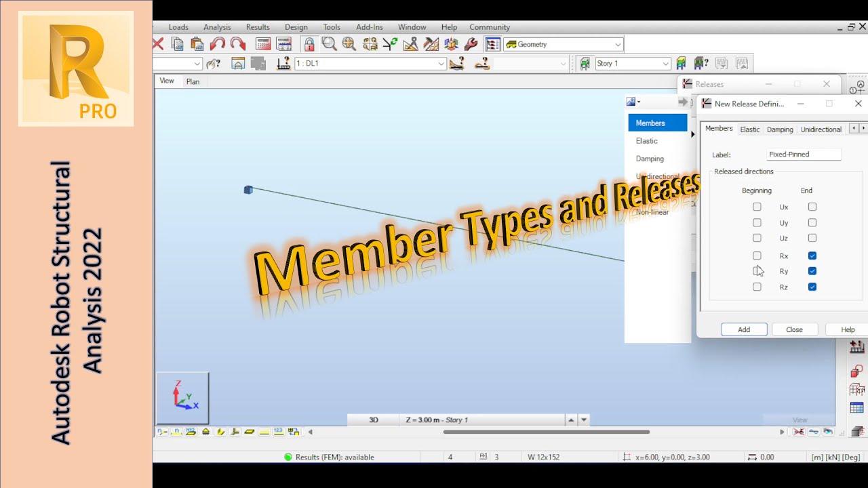Click the Label field containing Fixed-Pinned
This screenshot has width=868, height=488.
tap(804, 154)
